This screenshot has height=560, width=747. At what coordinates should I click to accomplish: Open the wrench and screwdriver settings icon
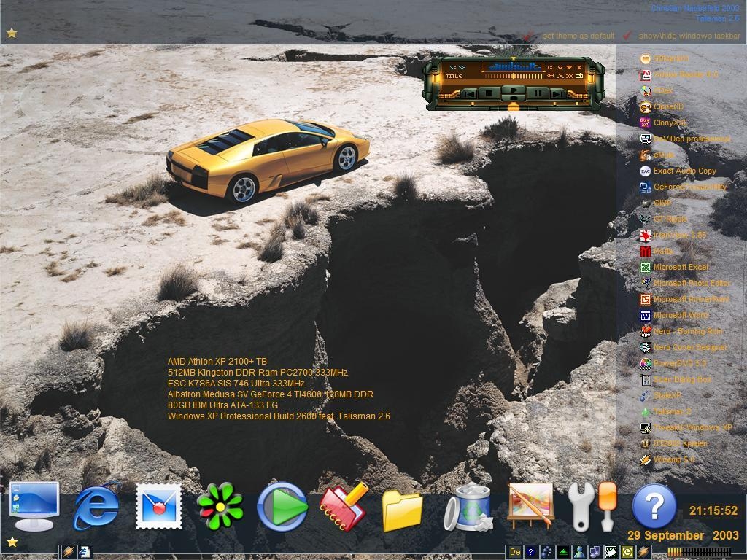pos(592,506)
